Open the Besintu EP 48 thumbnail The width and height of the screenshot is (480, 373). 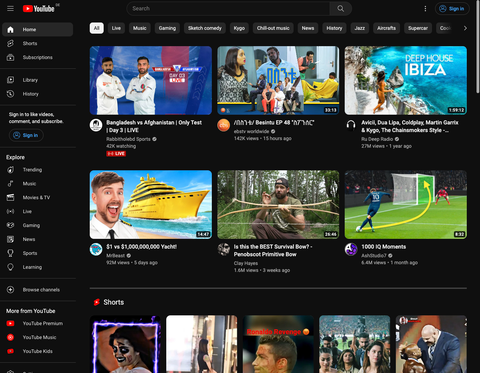tap(278, 80)
